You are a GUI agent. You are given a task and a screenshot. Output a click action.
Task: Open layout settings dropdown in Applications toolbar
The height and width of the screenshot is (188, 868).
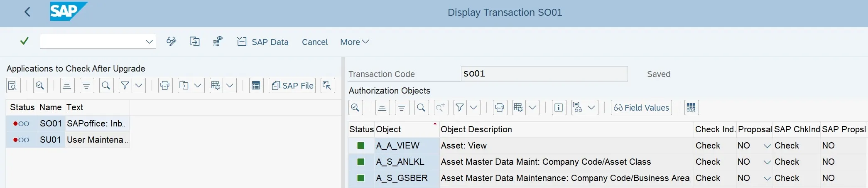[230, 86]
